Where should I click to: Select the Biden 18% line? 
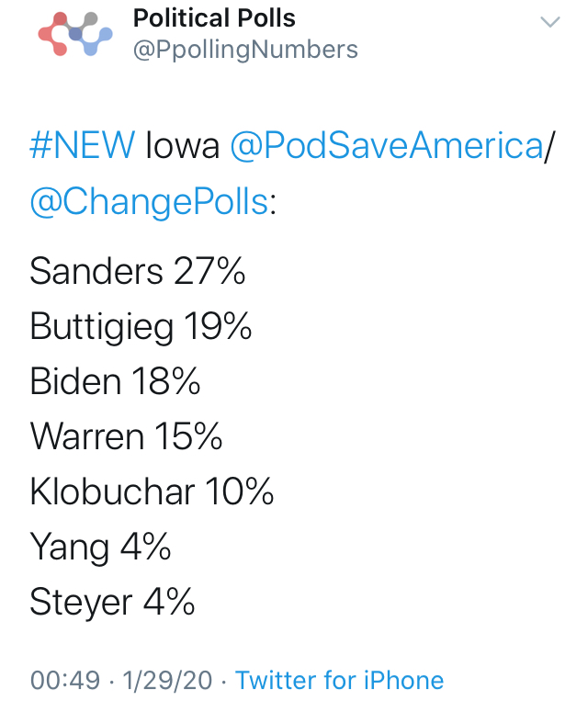(x=115, y=381)
